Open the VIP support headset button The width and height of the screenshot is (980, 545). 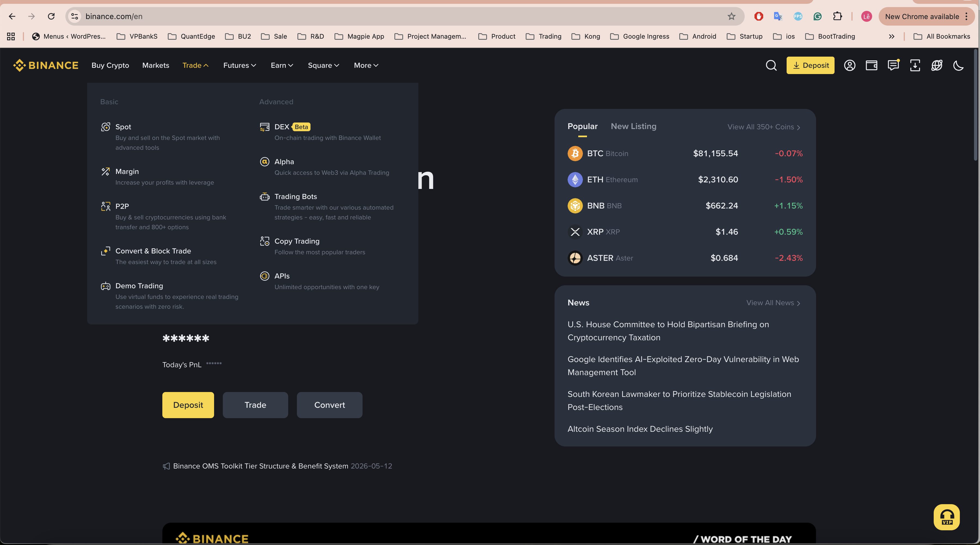click(x=946, y=517)
